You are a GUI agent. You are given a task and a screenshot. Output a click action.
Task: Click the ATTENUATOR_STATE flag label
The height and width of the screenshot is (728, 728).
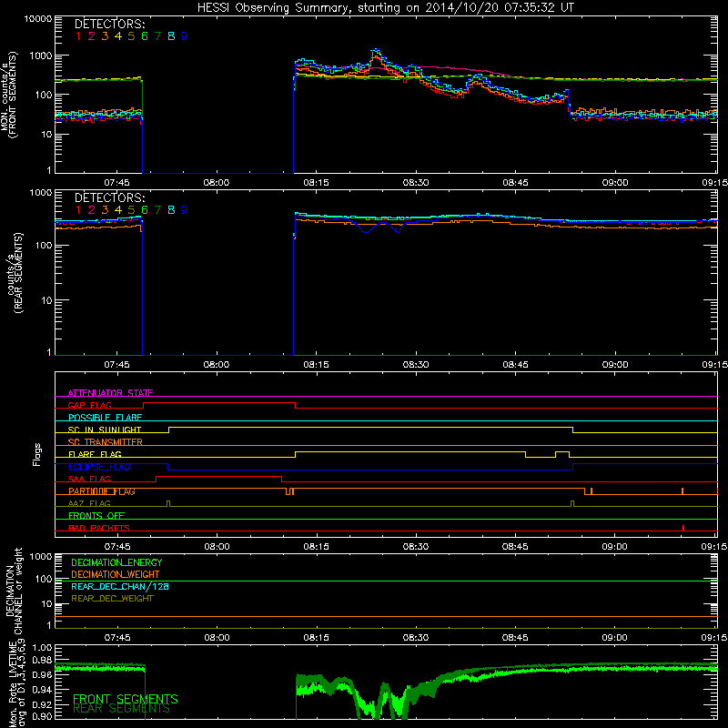click(110, 393)
